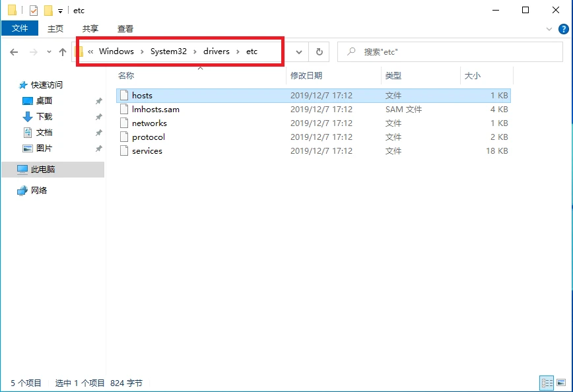This screenshot has width=573, height=392.
Task: Open 文档 folder in sidebar
Action: [44, 132]
